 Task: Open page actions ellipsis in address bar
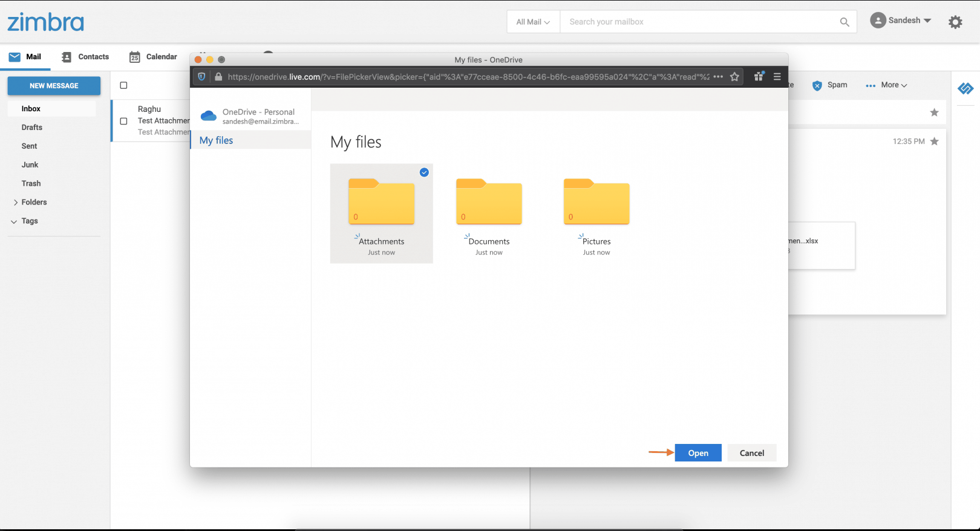718,77
